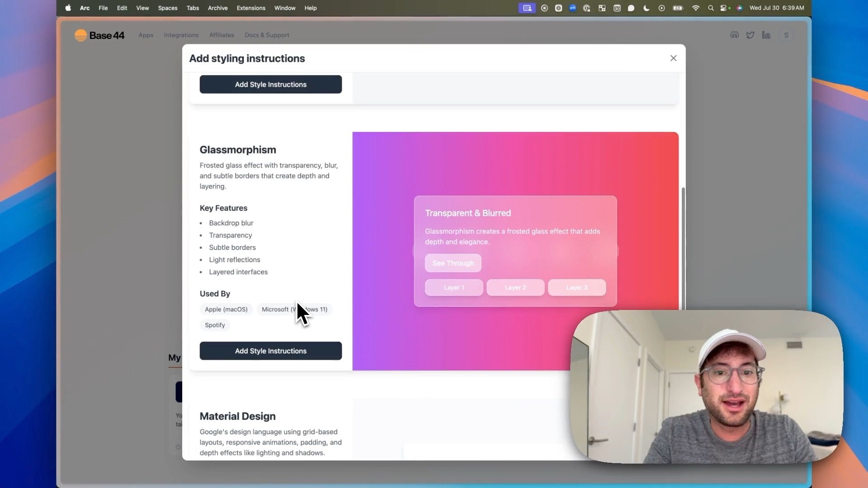Select the Layer 1 preview button
Image resolution: width=868 pixels, height=488 pixels.
[454, 287]
